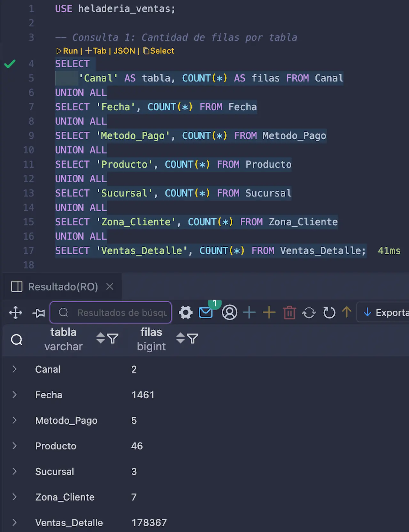Click the +Tab code lens link
The height and width of the screenshot is (532, 409).
[x=96, y=51]
